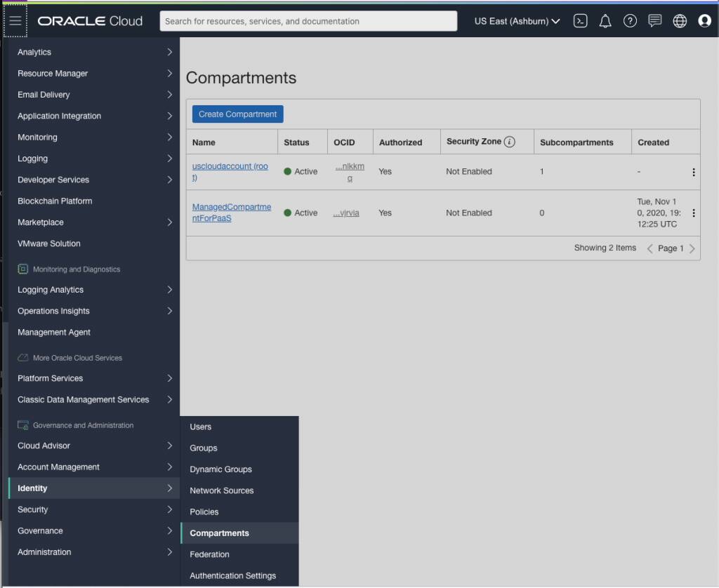Open the user profile avatar icon
The height and width of the screenshot is (588, 719).
pos(704,20)
